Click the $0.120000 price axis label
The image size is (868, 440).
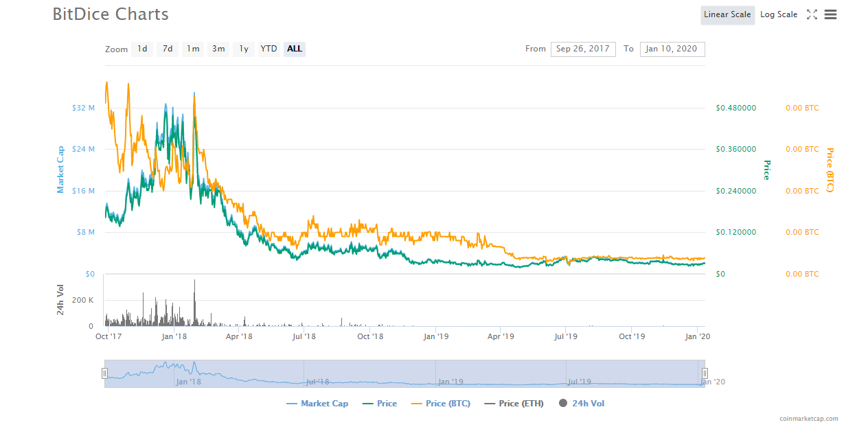point(736,232)
